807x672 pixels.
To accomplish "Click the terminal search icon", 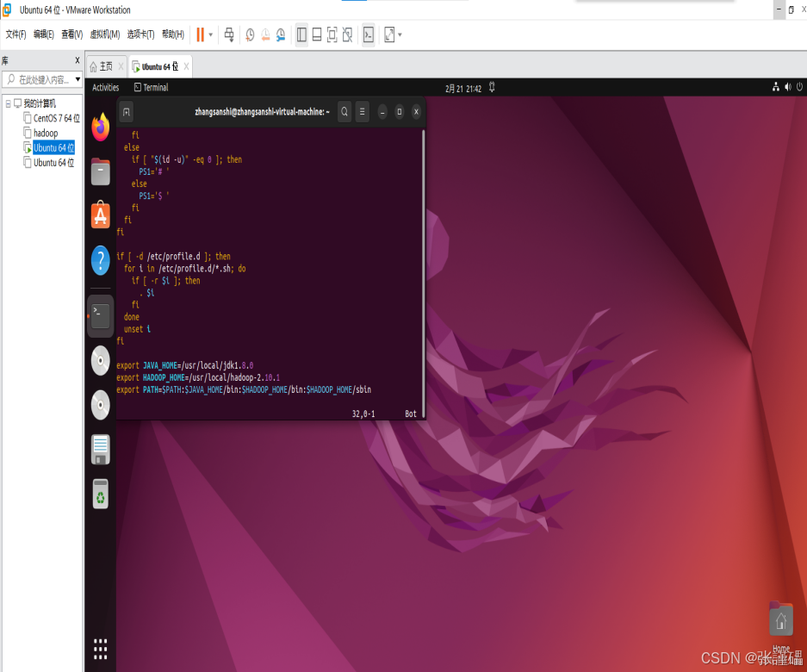I will [x=345, y=112].
